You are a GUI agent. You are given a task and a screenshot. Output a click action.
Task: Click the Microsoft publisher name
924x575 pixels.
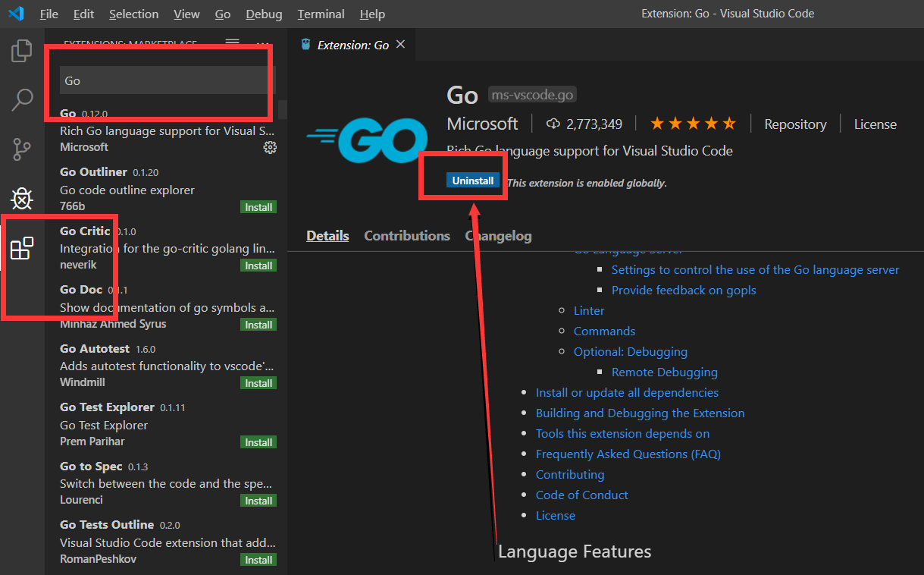coord(483,124)
